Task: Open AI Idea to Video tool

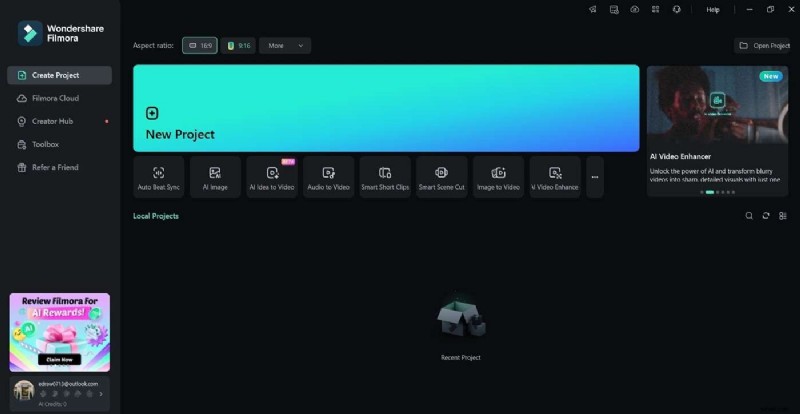Action: click(272, 177)
